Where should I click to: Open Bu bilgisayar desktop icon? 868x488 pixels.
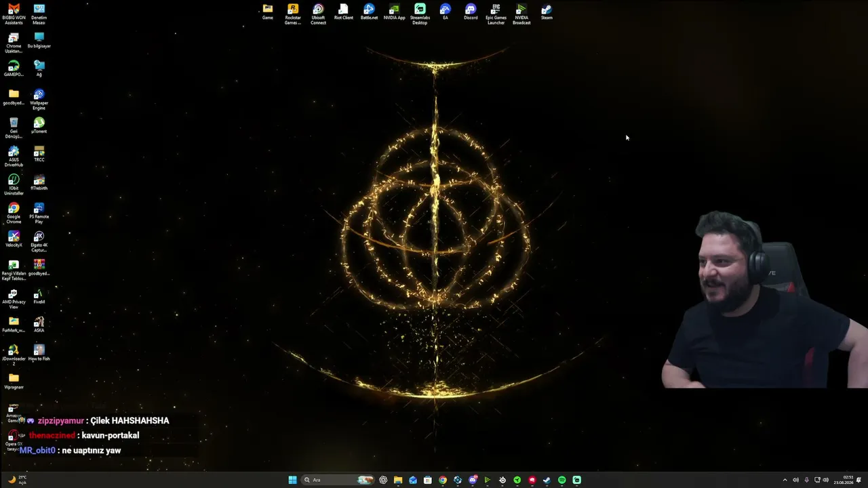tap(39, 41)
